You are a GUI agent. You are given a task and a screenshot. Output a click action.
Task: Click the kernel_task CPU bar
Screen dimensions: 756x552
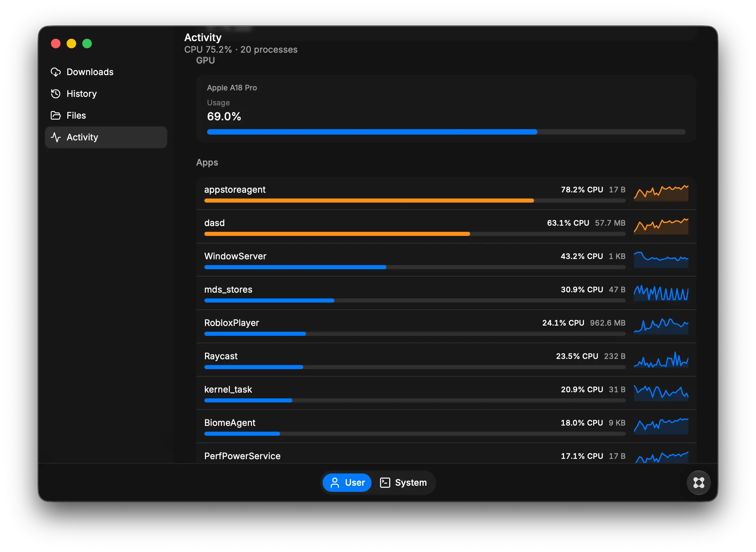tap(415, 401)
